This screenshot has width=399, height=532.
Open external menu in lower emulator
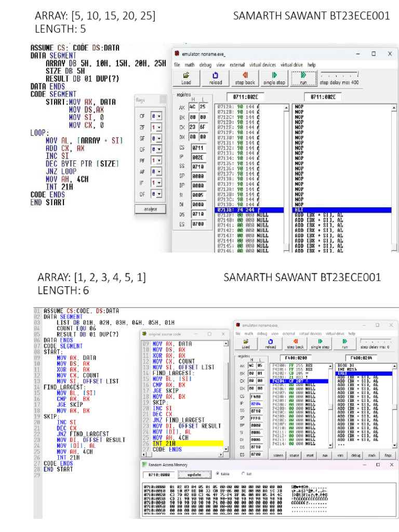pyautogui.click(x=288, y=334)
